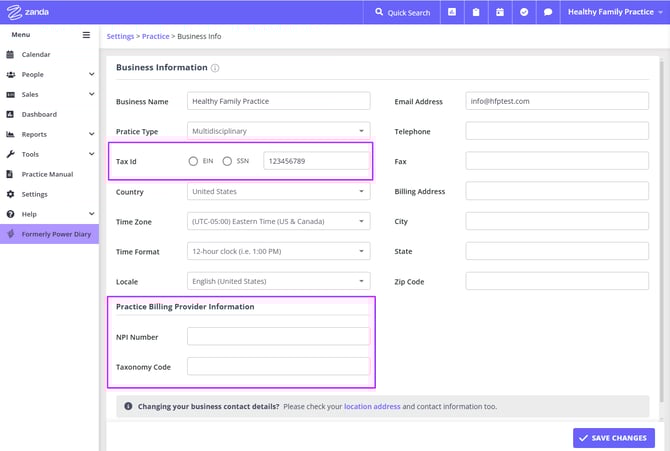670x451 pixels.
Task: Collapse the sidebar using the hamburger icon
Action: [86, 34]
